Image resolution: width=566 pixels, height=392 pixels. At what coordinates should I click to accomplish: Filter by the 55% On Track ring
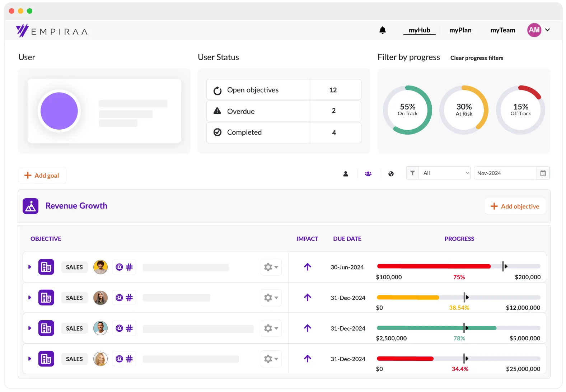click(x=407, y=110)
